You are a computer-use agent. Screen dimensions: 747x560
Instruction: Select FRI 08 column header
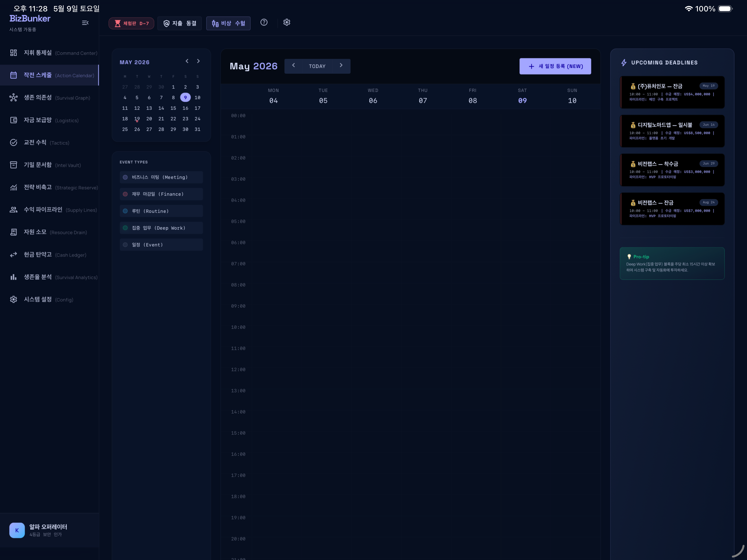click(473, 96)
